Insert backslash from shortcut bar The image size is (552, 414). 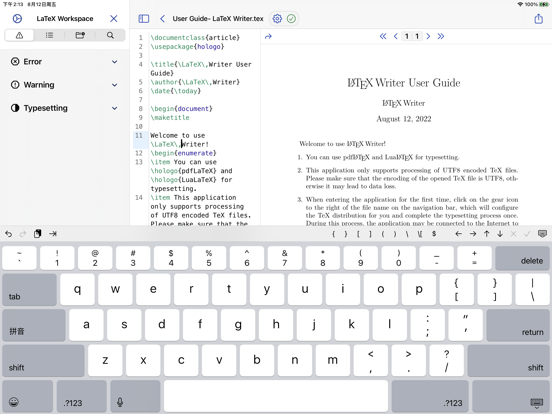(407, 234)
